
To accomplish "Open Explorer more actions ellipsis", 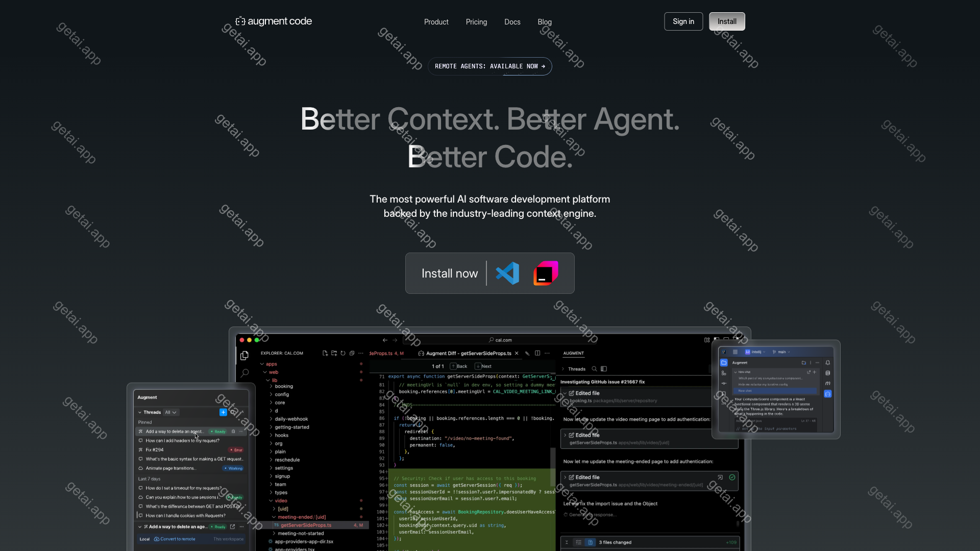I will tap(361, 353).
